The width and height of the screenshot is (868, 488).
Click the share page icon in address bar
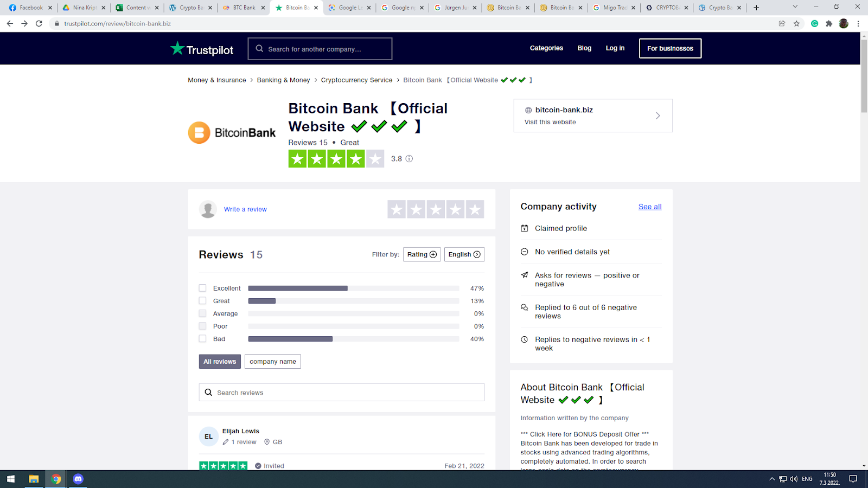[x=782, y=23]
